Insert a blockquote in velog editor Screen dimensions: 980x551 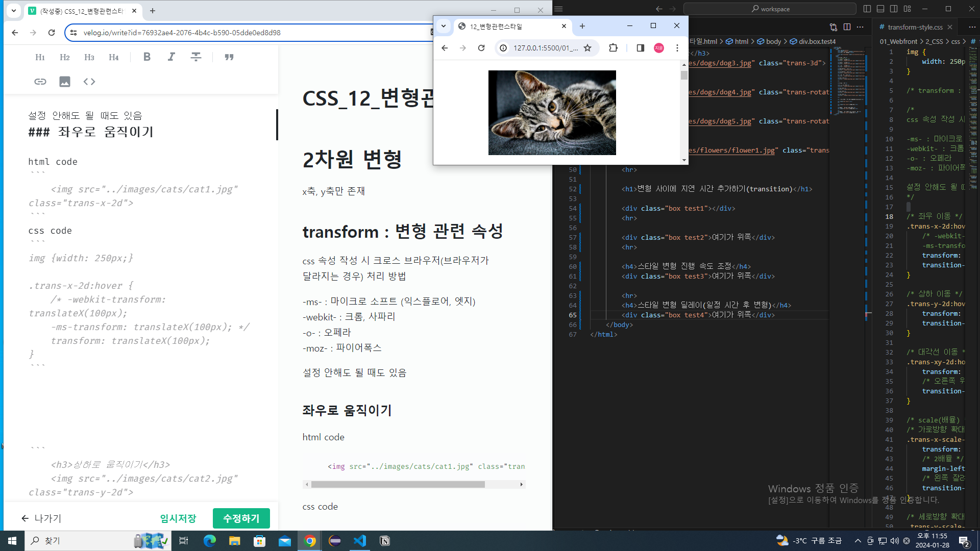coord(229,57)
